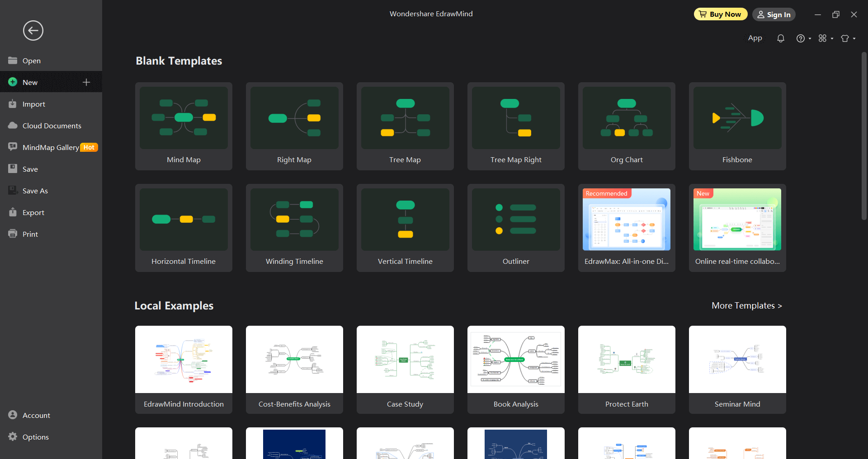Choose the Fishbone template
This screenshot has height=459, width=868.
737,126
